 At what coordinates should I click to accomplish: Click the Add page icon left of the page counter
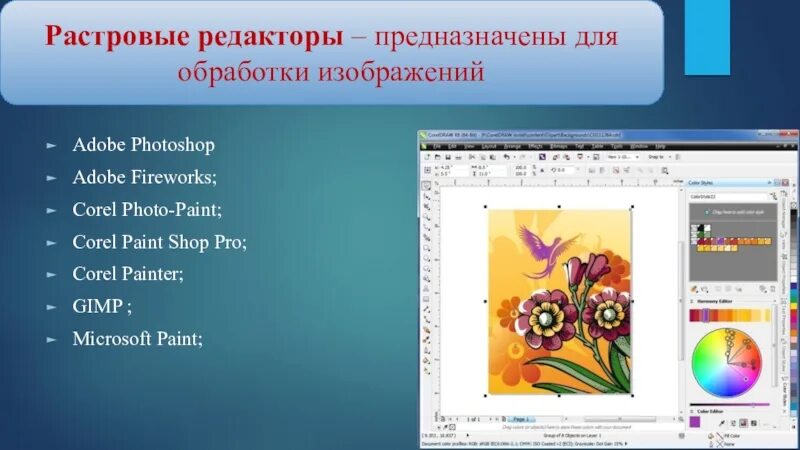pyautogui.click(x=443, y=419)
